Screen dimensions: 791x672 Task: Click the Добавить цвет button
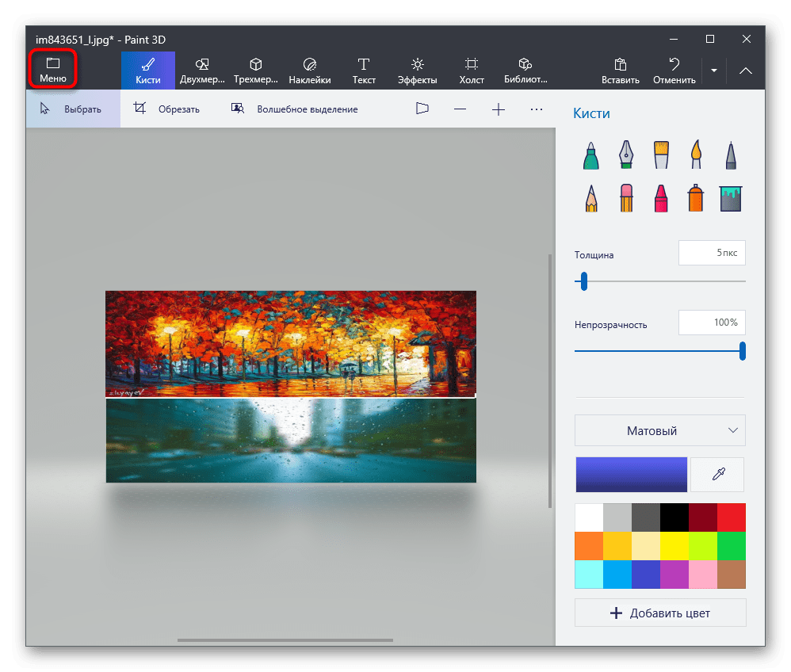[x=659, y=613]
